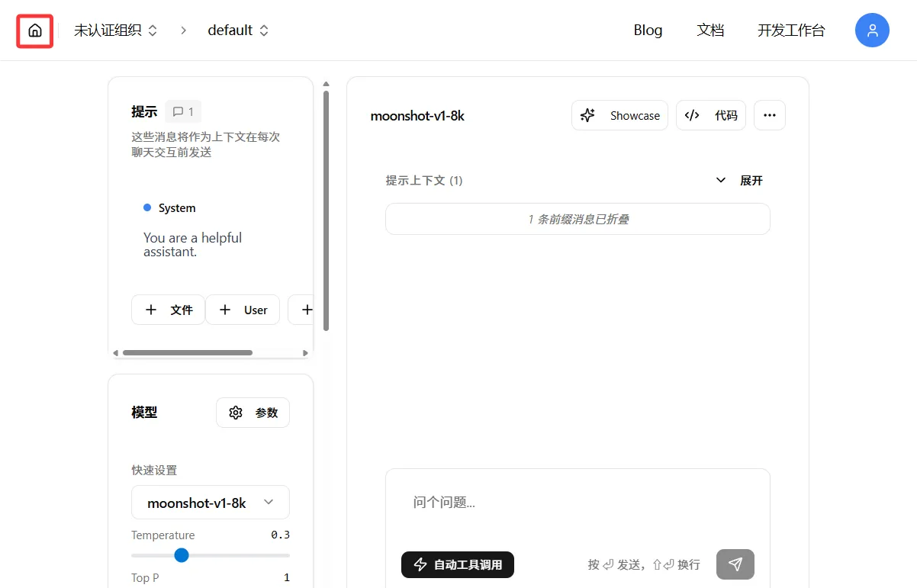Viewport: 917px width, 588px height.
Task: Open the moonshot-v1-8k model dropdown
Action: (x=210, y=503)
